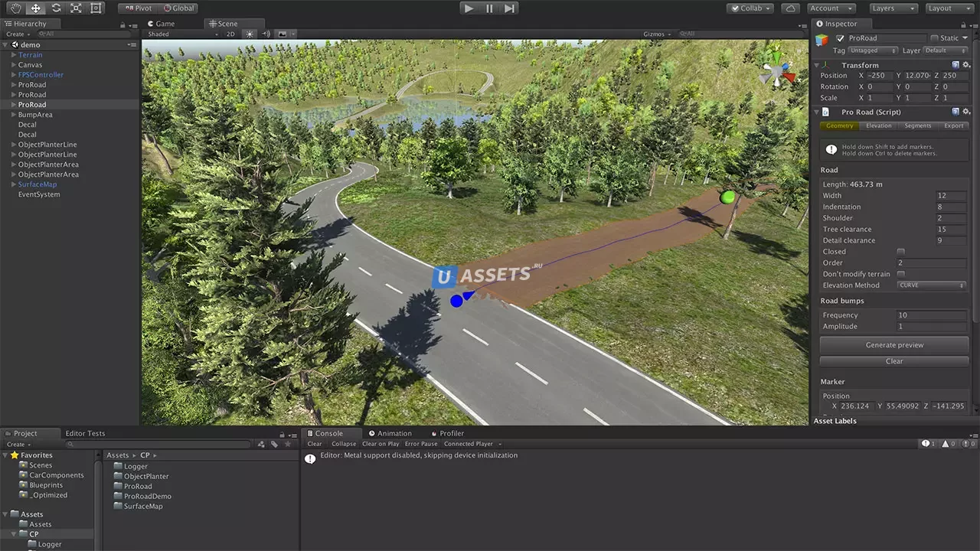Screen dimensions: 980x551
Task: Click Project favorite star filter icon
Action: click(287, 444)
